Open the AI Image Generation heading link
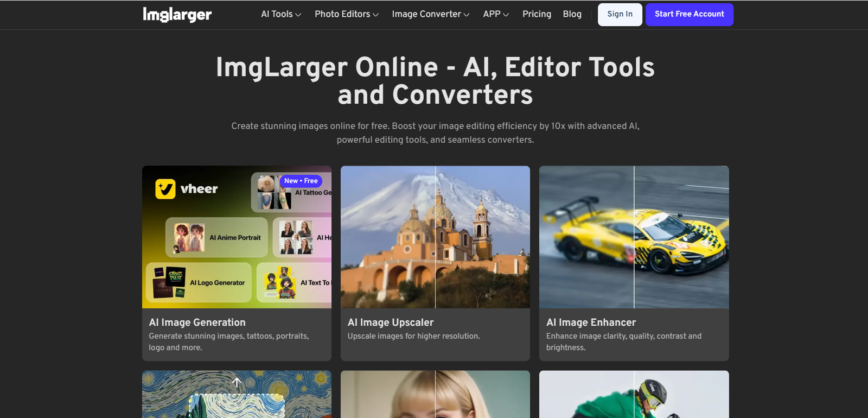 (197, 322)
